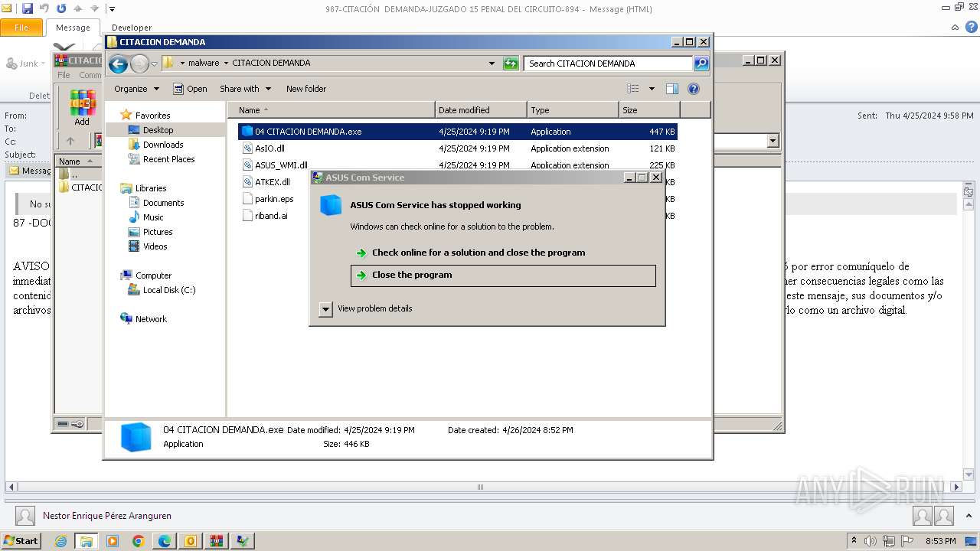Screen dimensions: 980x551
Task: Sort files by the Size column header
Action: point(649,110)
